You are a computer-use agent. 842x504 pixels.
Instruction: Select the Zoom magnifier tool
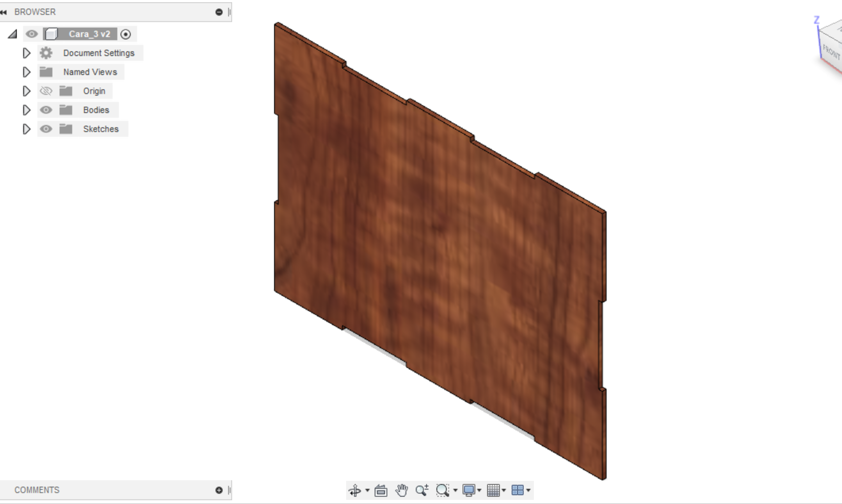tap(422, 490)
